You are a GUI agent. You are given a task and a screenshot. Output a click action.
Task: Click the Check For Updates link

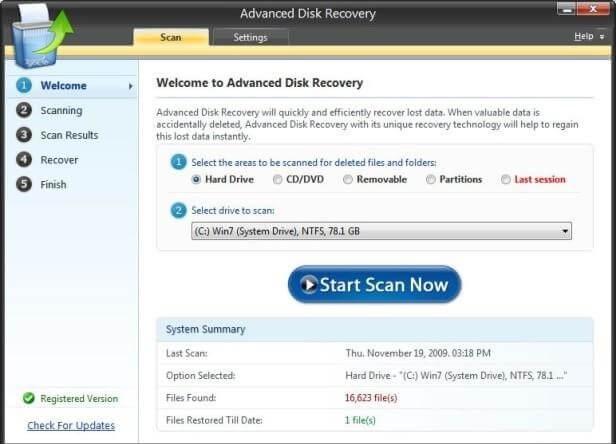[x=71, y=426]
